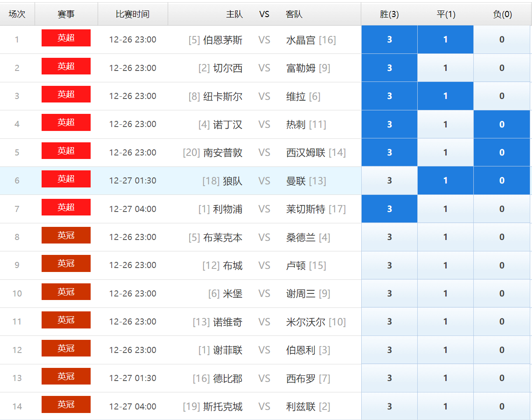Deselect loss (0) for 狼队 vs 曼联
Image resolution: width=532 pixels, height=420 pixels.
tap(502, 180)
